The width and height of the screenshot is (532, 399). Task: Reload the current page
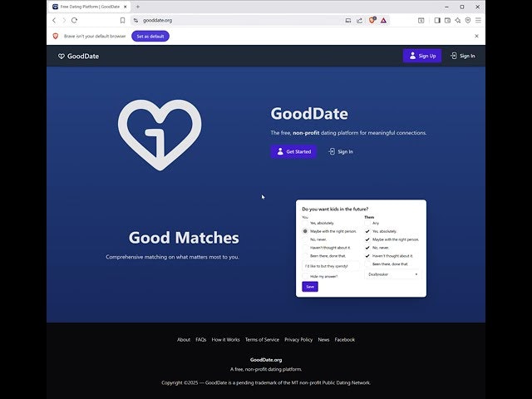[74, 20]
